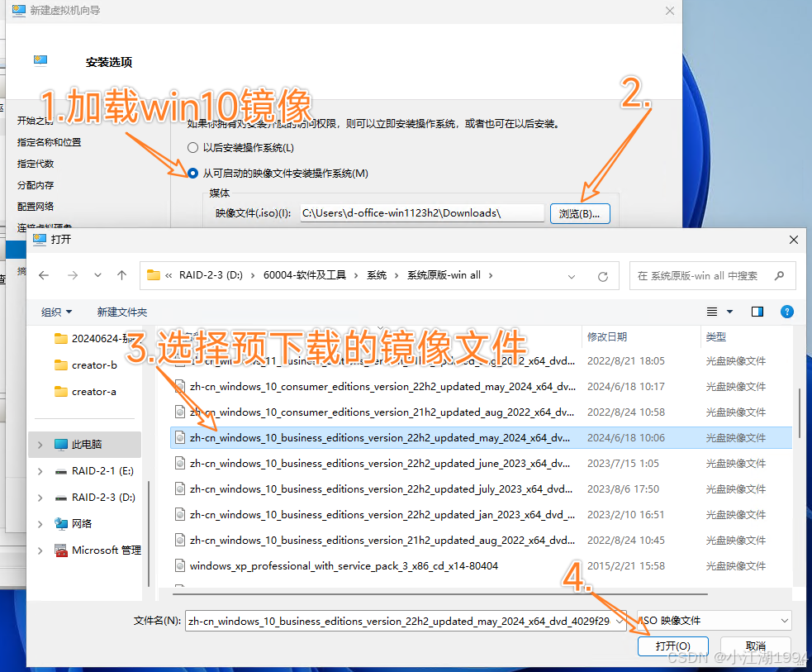The image size is (812, 672).
Task: Select windows_xp_professional SP3 ISO file
Action: pos(481,565)
